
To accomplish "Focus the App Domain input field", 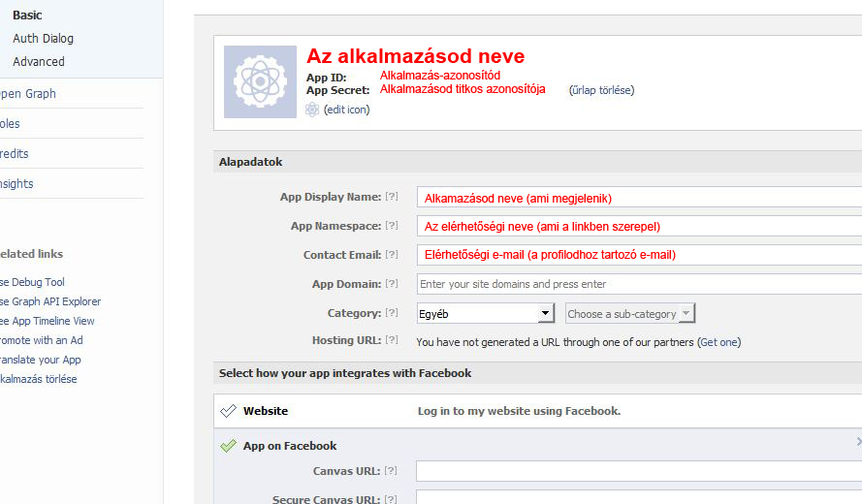I will click(x=639, y=284).
